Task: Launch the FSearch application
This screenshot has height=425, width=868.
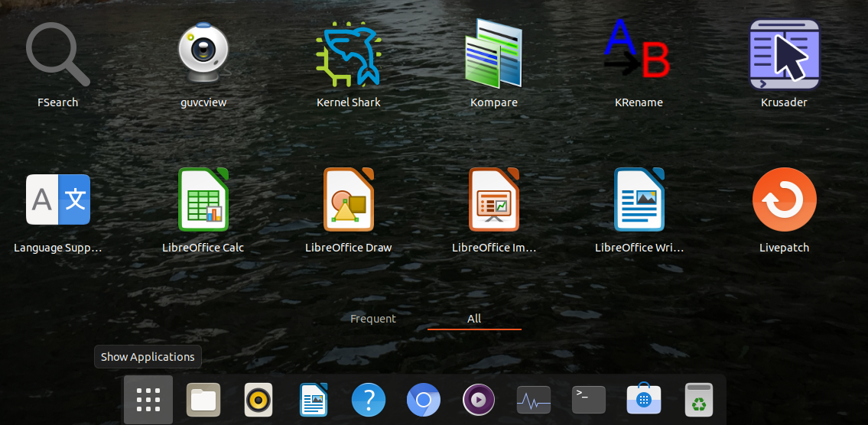Action: [x=58, y=54]
